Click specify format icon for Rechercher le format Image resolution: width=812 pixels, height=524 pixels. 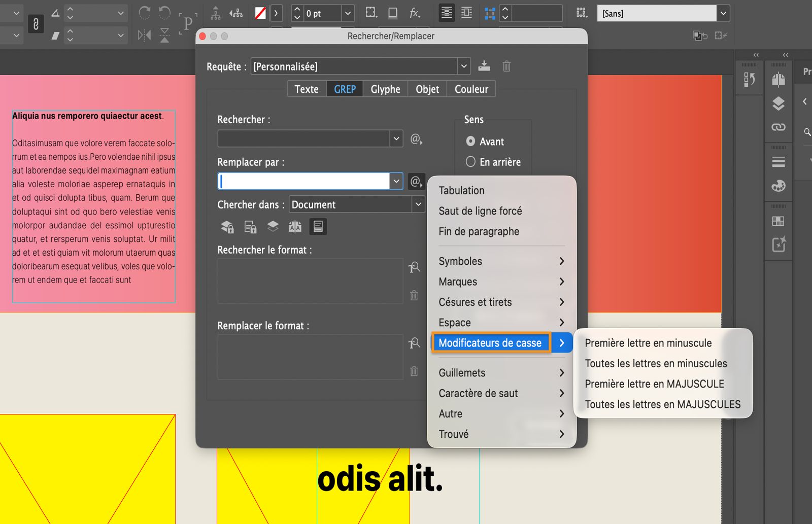point(414,267)
